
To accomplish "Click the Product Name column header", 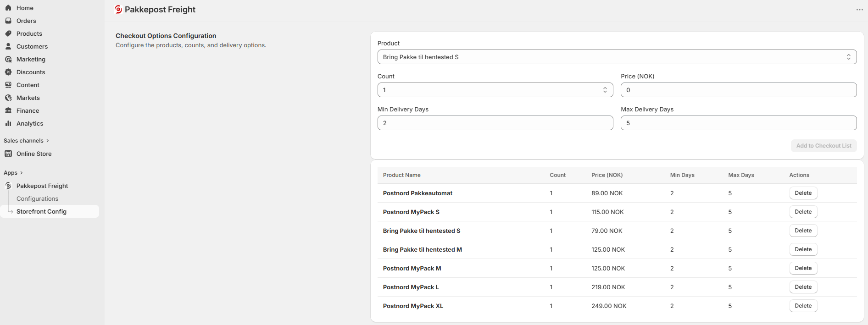I will [401, 175].
